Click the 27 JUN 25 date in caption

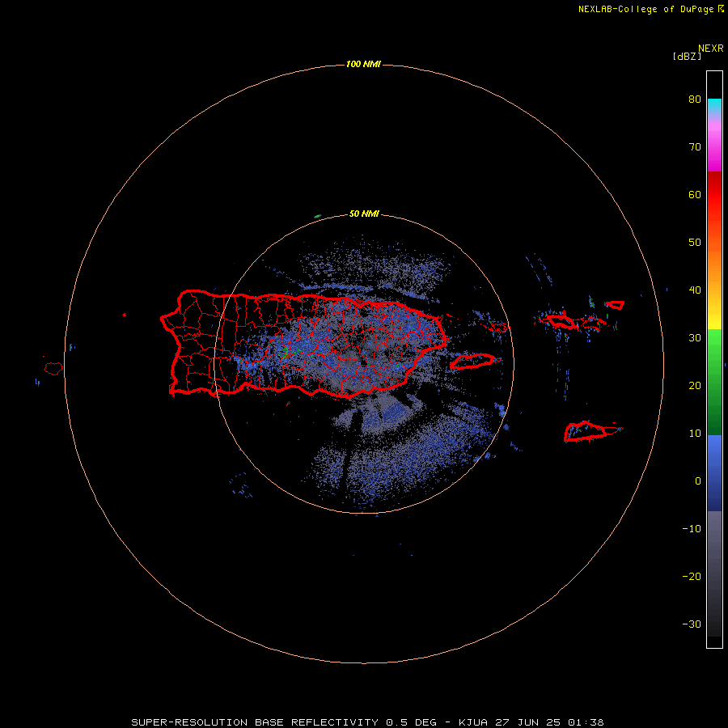click(530, 722)
